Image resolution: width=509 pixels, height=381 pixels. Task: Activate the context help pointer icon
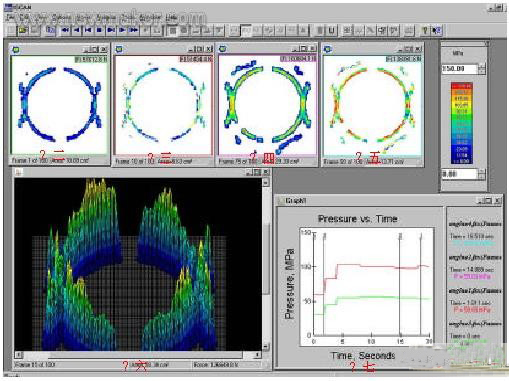[436, 30]
